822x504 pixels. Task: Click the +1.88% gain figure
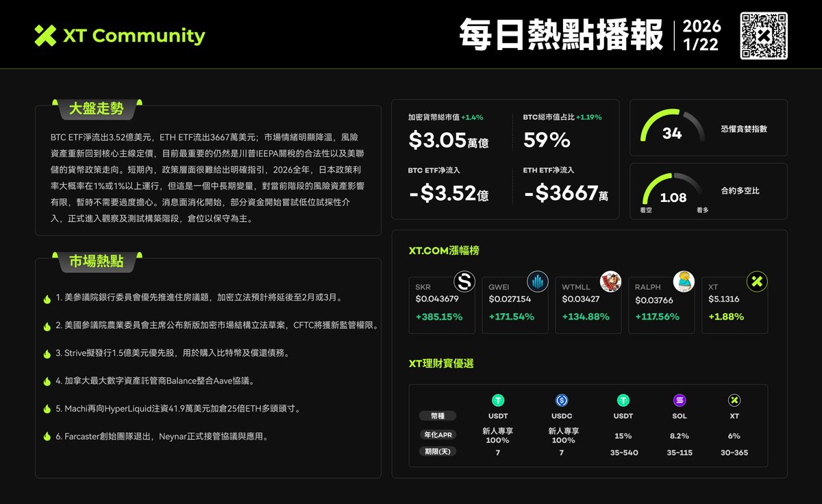pos(726,317)
